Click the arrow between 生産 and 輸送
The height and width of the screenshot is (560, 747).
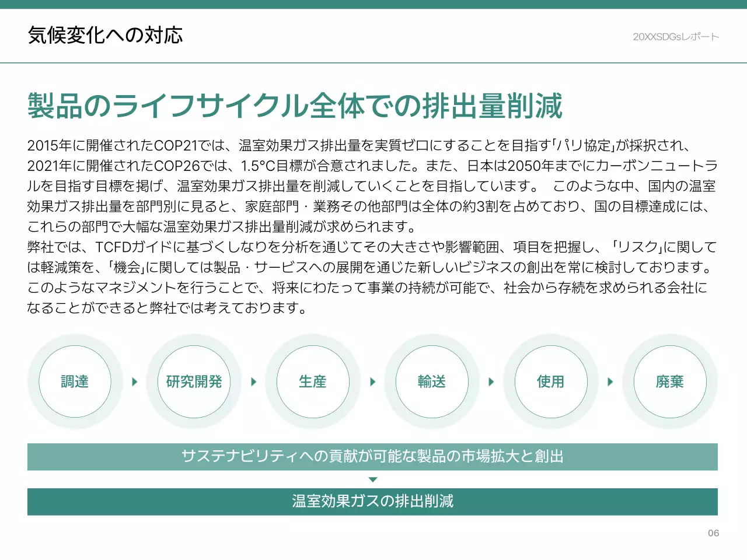click(373, 381)
